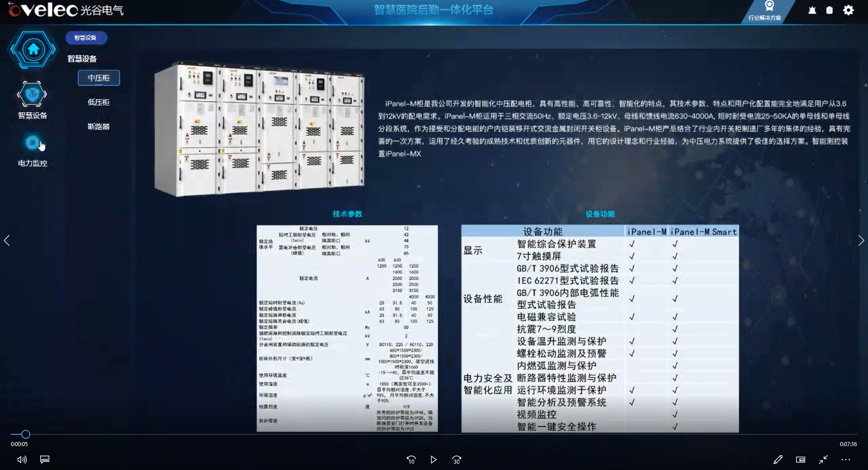Click the 智慧设备 breadcrumb pill
Image resolution: width=868 pixels, height=470 pixels.
pyautogui.click(x=85, y=38)
